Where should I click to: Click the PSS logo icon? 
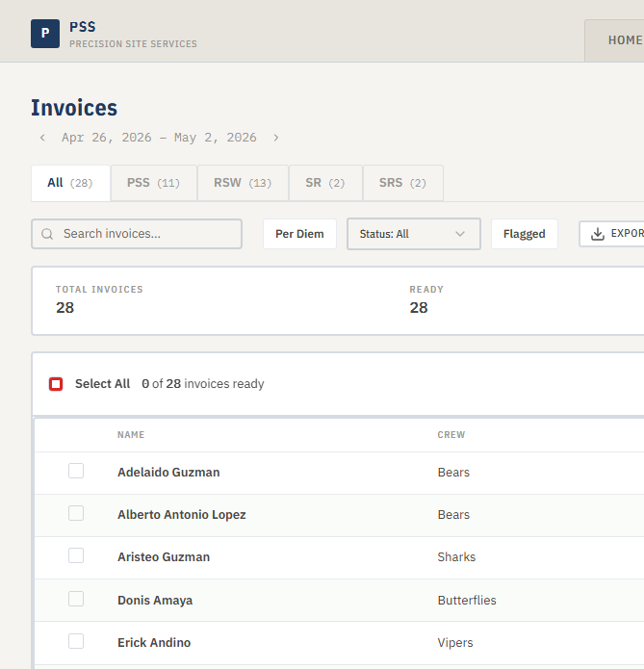(x=45, y=34)
